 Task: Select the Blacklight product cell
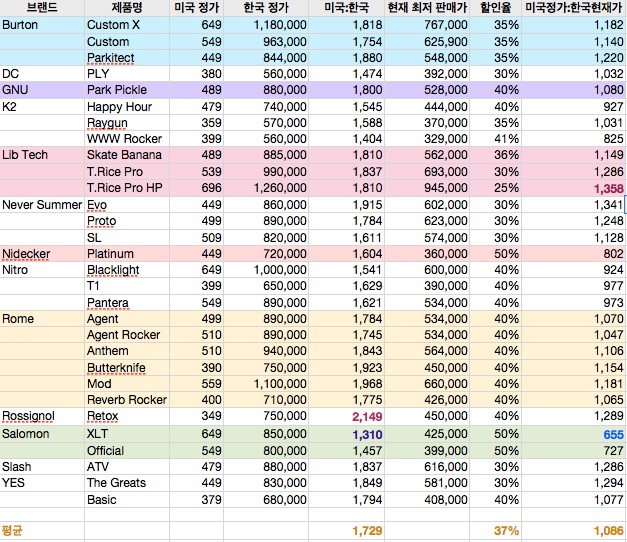(x=127, y=270)
